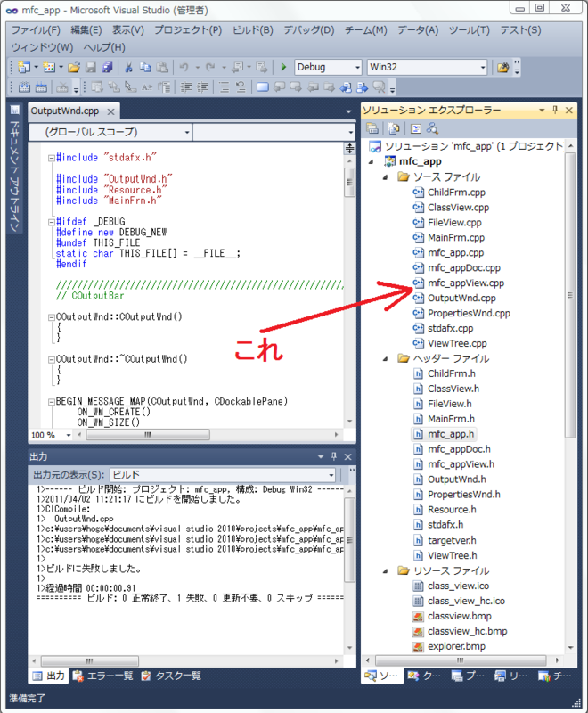Pin the Solution Explorer panel

pos(555,110)
